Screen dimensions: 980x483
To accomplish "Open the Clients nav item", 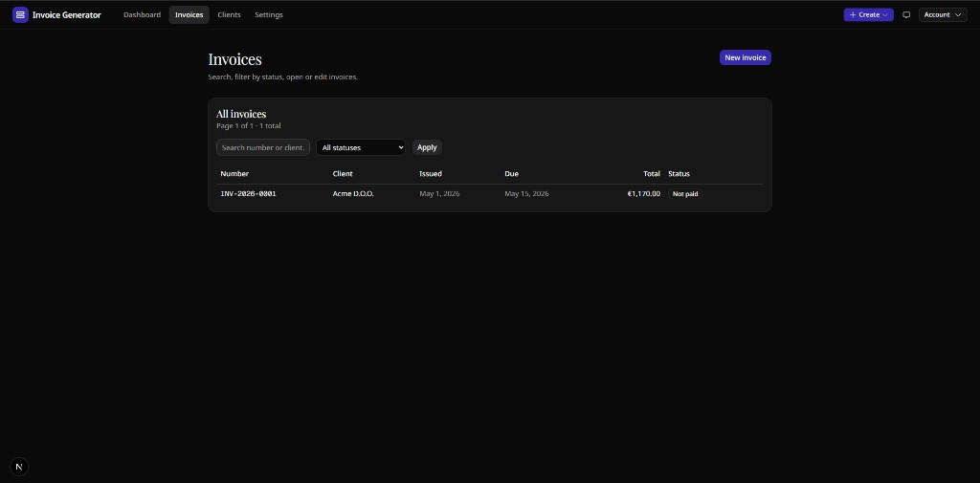I will click(x=229, y=15).
